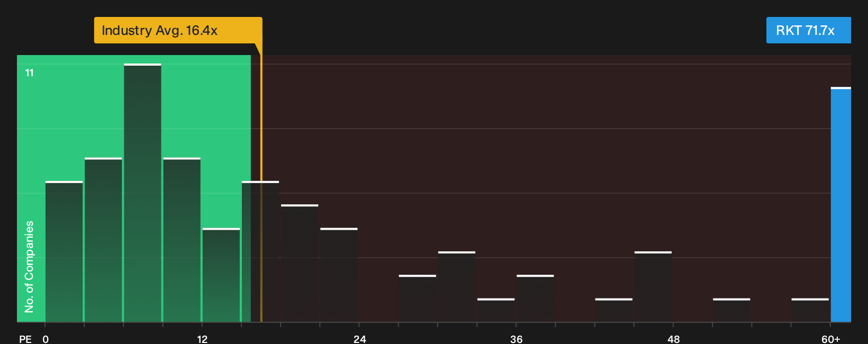
Task: Select the green bar just before PE 12
Action: (x=182, y=240)
